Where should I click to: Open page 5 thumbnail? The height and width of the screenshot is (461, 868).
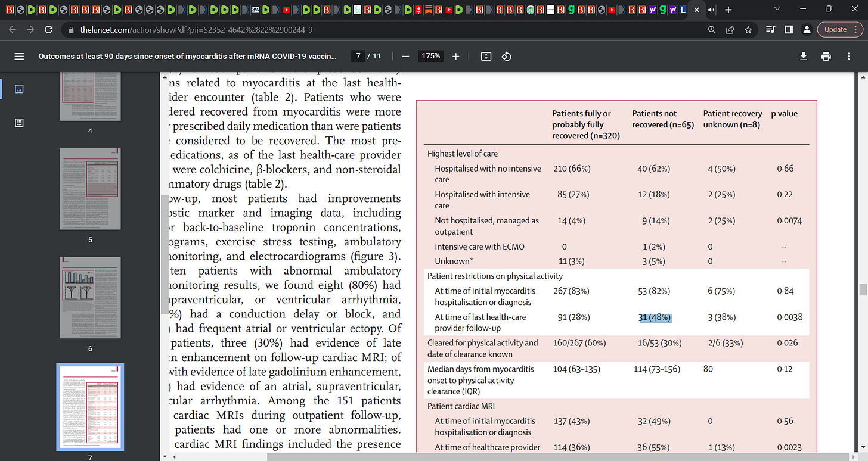coord(90,189)
